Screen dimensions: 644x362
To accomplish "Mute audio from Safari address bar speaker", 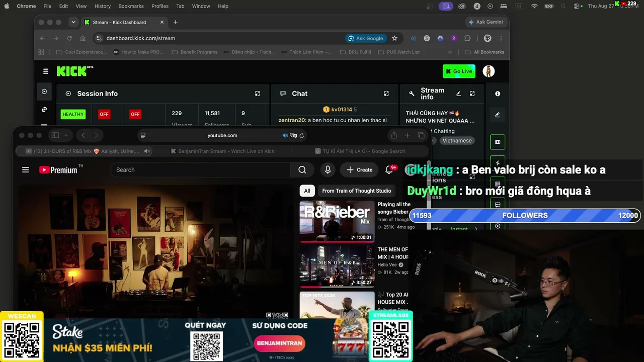I will click(x=285, y=135).
